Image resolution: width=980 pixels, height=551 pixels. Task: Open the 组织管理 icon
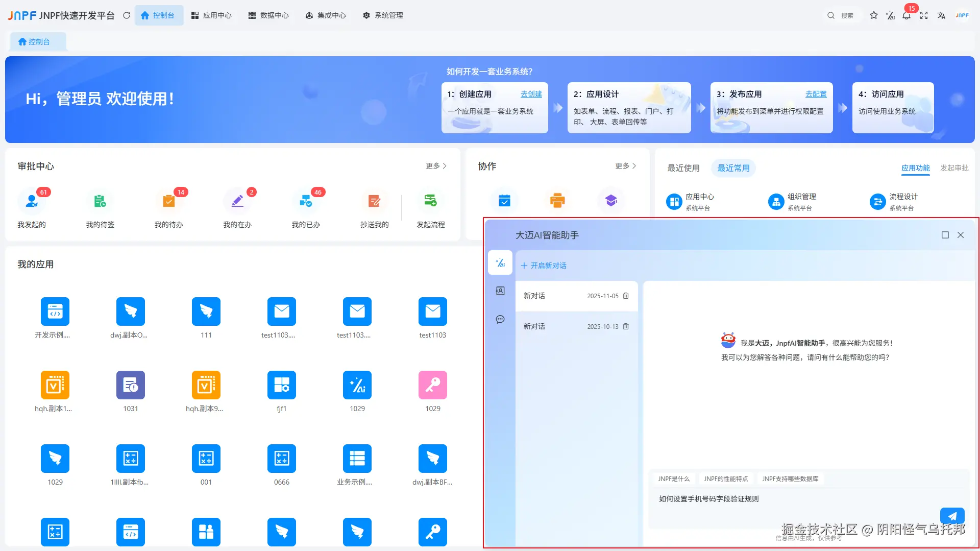776,201
